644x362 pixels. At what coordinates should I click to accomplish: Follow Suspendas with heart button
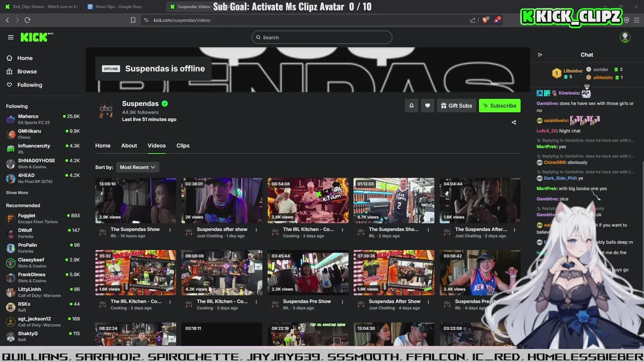coord(428,106)
